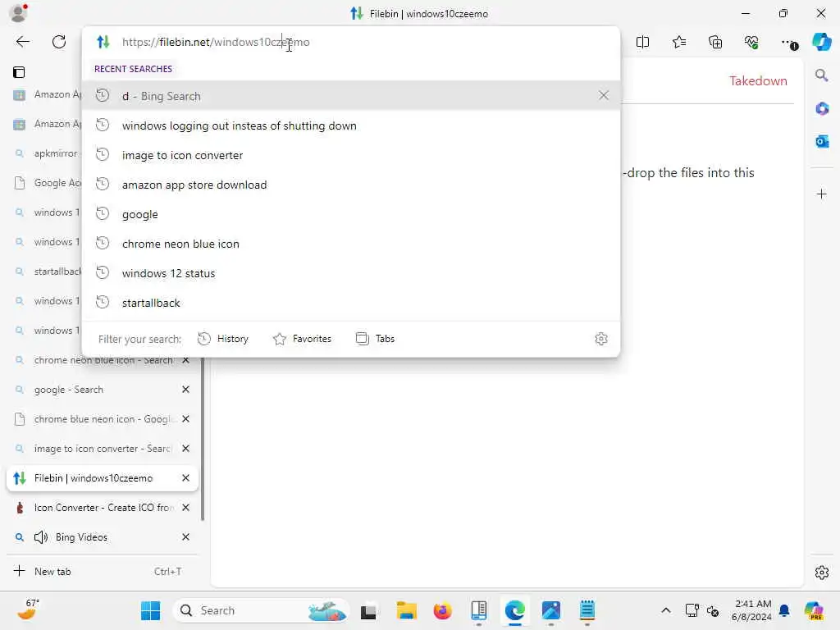This screenshot has width=840, height=630.
Task: Filter search by History
Action: click(x=223, y=339)
